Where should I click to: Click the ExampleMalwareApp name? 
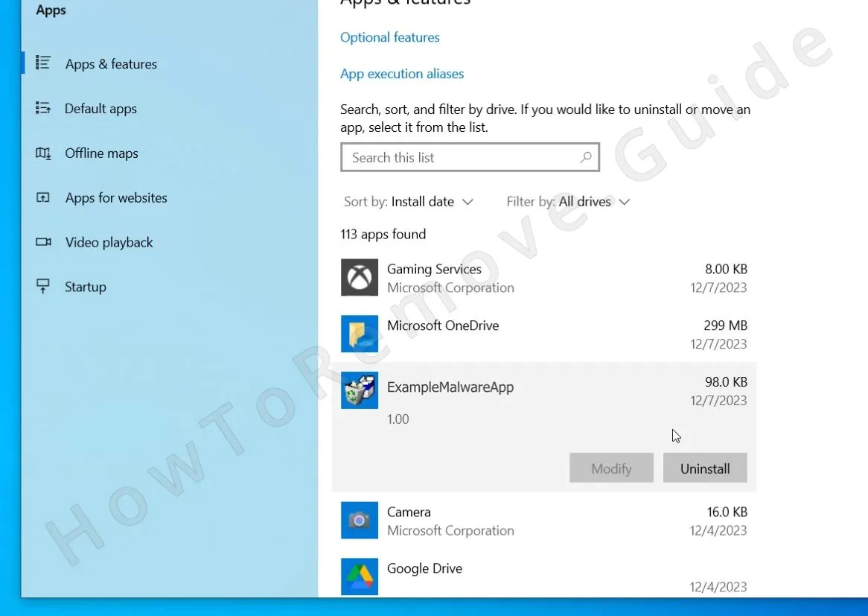(x=450, y=387)
